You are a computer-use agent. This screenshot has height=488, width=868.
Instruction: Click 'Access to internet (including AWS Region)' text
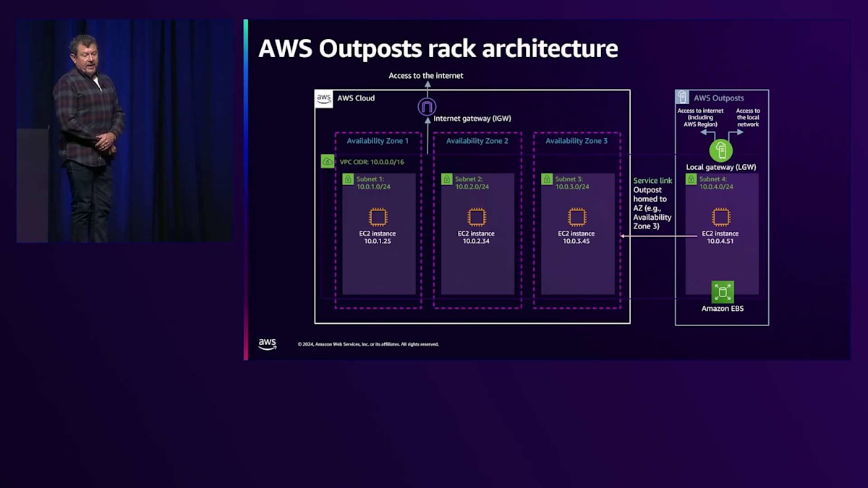[x=700, y=118]
